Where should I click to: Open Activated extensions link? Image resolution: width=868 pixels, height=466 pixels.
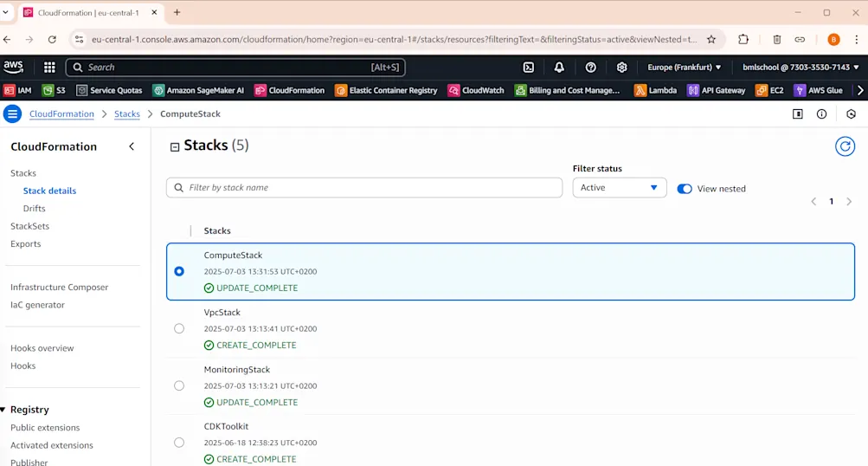pos(51,445)
